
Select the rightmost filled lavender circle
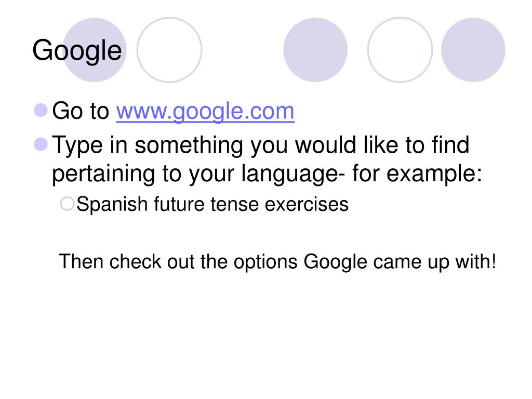pyautogui.click(x=473, y=50)
